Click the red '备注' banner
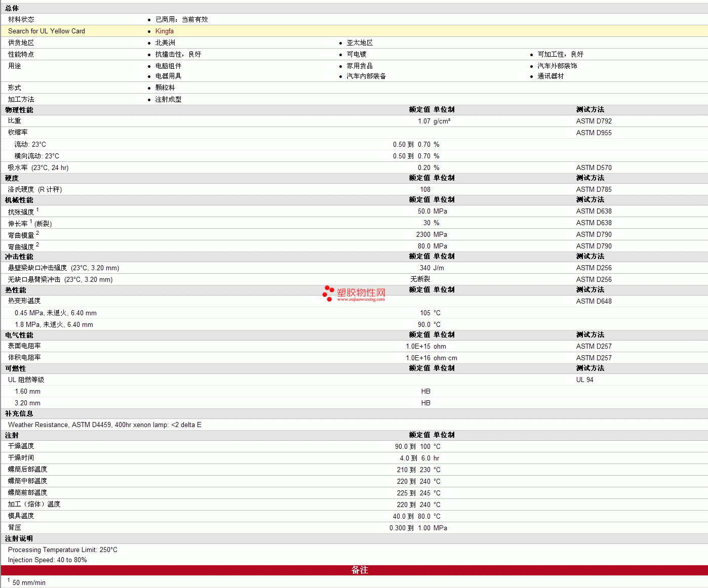Viewport: 708px width, 588px height. click(x=354, y=570)
